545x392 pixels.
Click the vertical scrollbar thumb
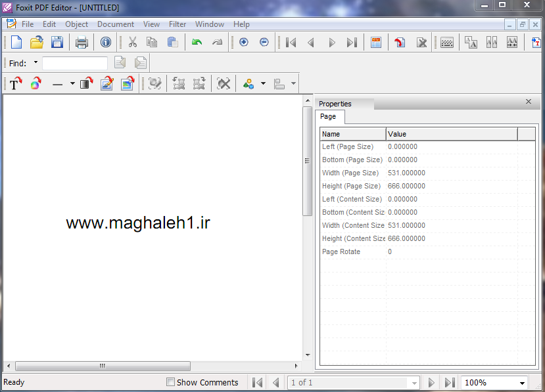coord(307,161)
